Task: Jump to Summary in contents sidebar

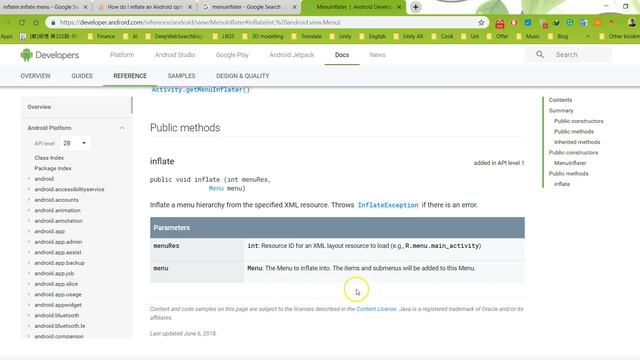Action: point(561,111)
